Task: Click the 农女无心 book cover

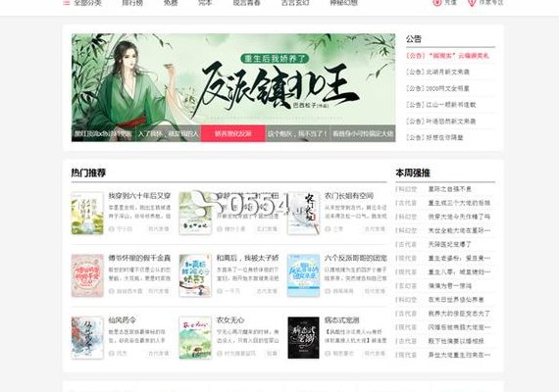Action: click(195, 338)
